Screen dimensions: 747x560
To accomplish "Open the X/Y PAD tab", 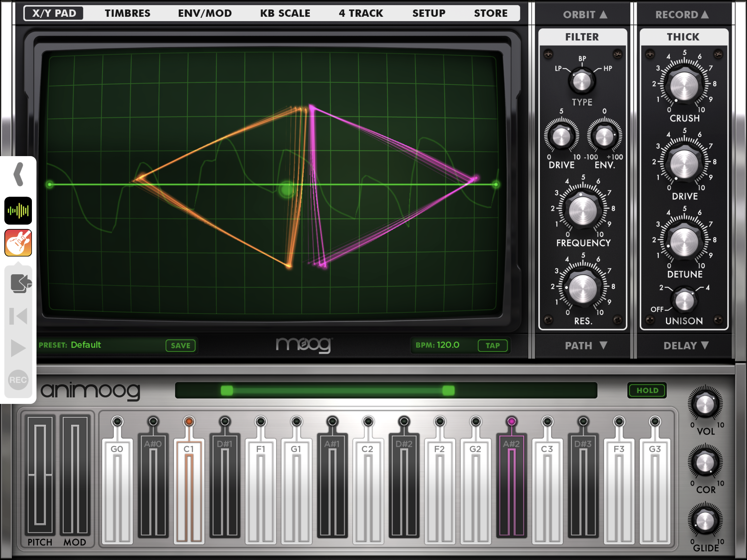I will click(x=54, y=13).
